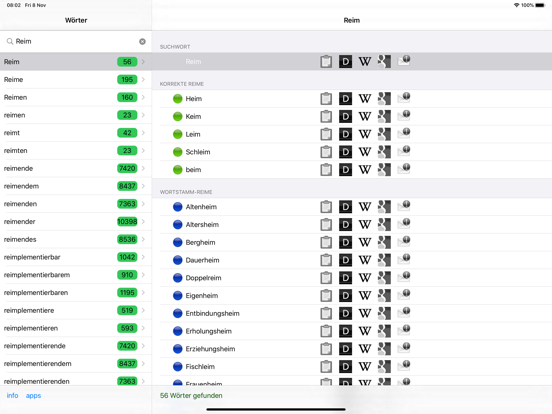552x414 pixels.
Task: Send the word Schleim by mail
Action: tap(404, 151)
